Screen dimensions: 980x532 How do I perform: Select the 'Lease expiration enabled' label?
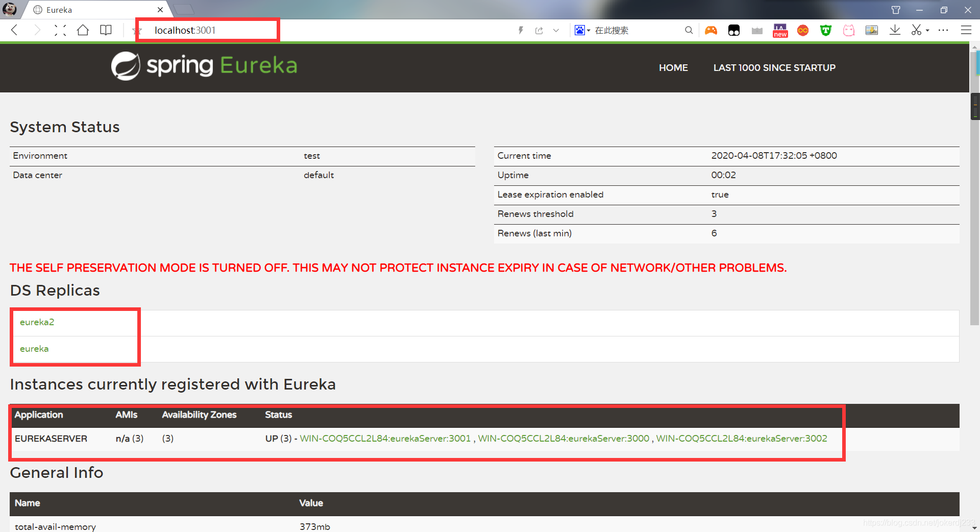(550, 195)
